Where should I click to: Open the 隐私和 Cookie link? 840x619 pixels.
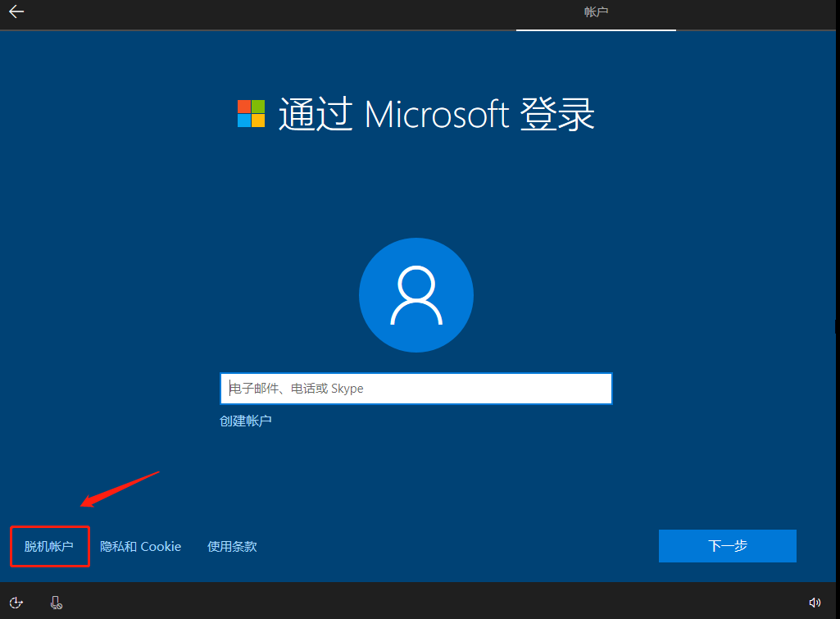[x=140, y=546]
